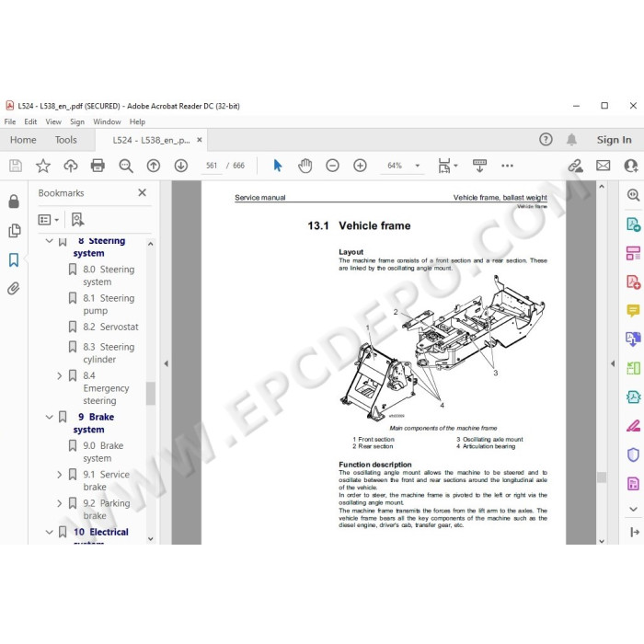Open the File menu
This screenshot has height=644, width=644.
pyautogui.click(x=10, y=121)
